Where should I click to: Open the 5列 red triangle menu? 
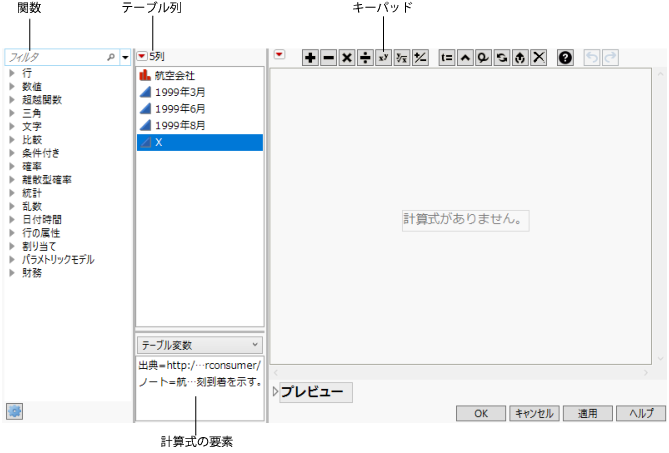[x=142, y=56]
